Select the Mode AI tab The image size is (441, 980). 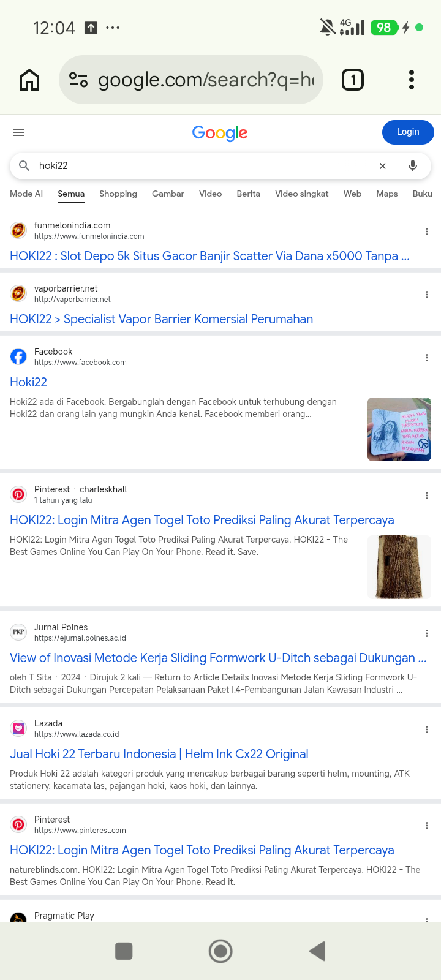tap(26, 194)
